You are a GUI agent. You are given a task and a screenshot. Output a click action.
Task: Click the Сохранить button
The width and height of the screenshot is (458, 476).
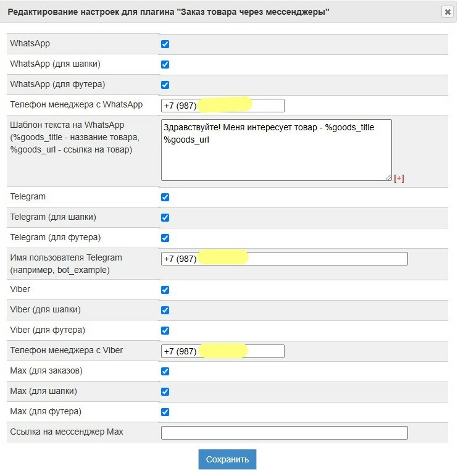pyautogui.click(x=227, y=459)
